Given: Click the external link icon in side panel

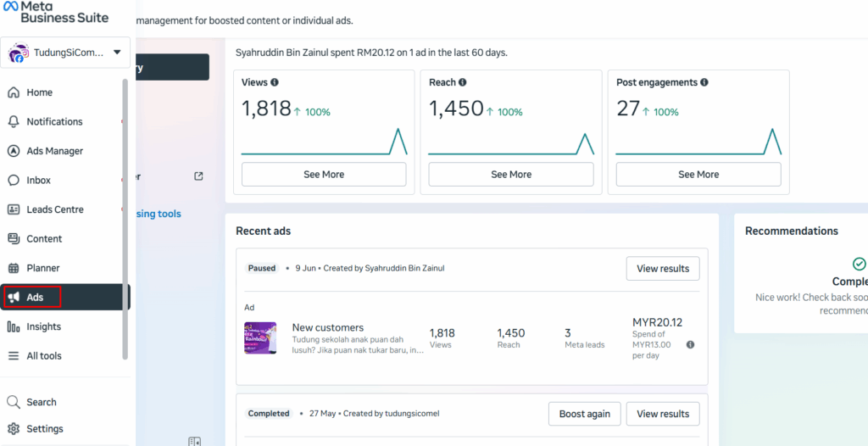Looking at the screenshot, I should coord(198,176).
